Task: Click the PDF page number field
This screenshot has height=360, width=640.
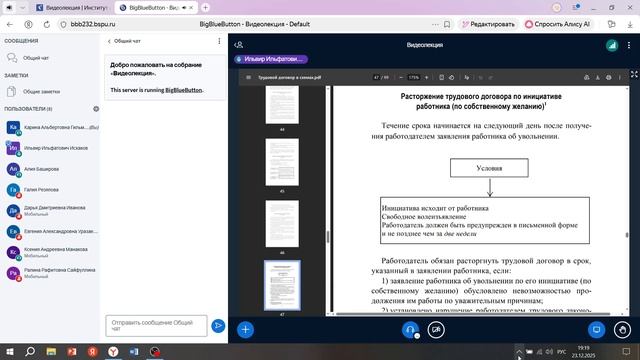Action: coord(376,77)
